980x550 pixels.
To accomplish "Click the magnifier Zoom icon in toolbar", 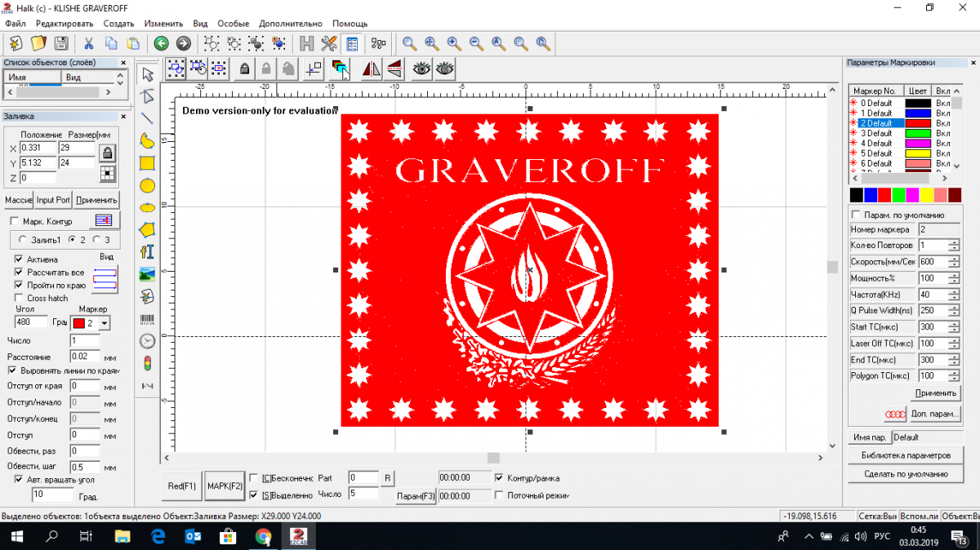I will [x=409, y=43].
